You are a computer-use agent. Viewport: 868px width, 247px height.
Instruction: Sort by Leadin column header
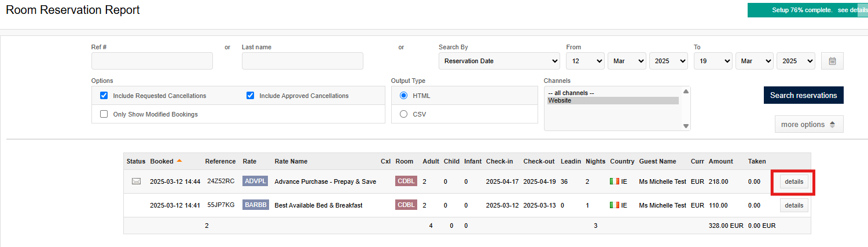pos(571,161)
